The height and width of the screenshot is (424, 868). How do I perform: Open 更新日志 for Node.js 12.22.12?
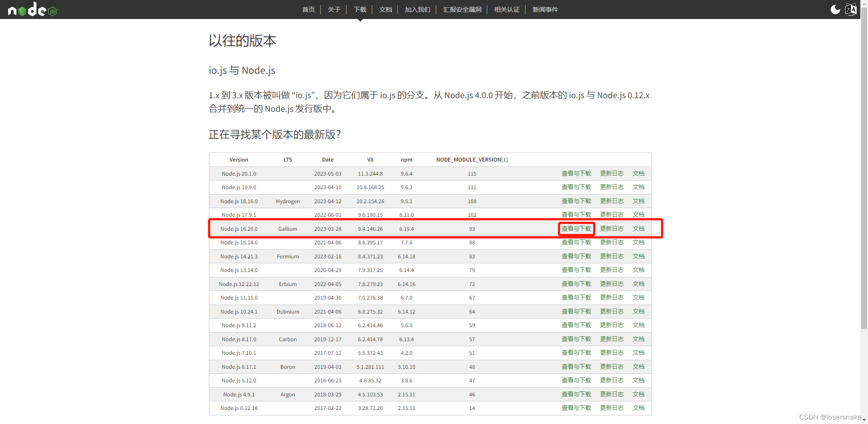pyautogui.click(x=612, y=284)
